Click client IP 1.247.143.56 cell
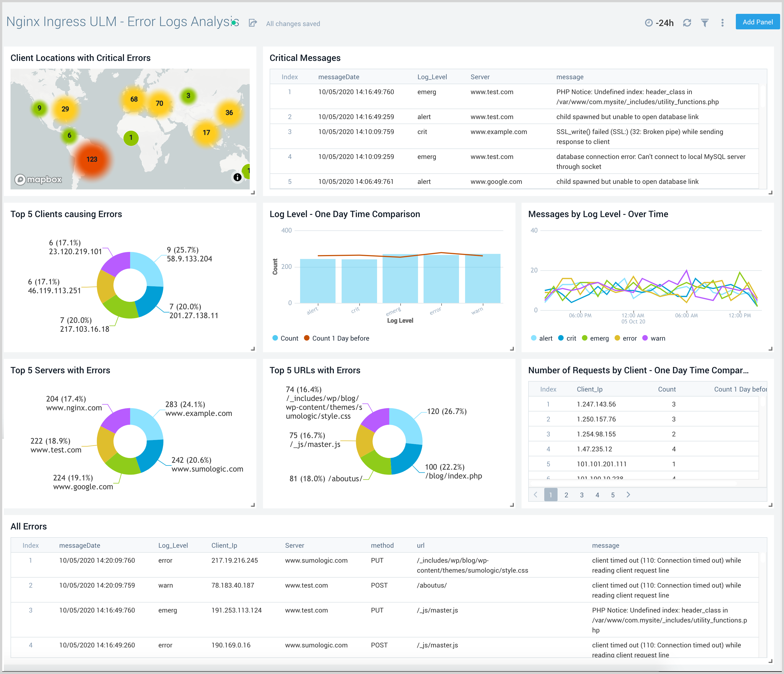 tap(596, 404)
